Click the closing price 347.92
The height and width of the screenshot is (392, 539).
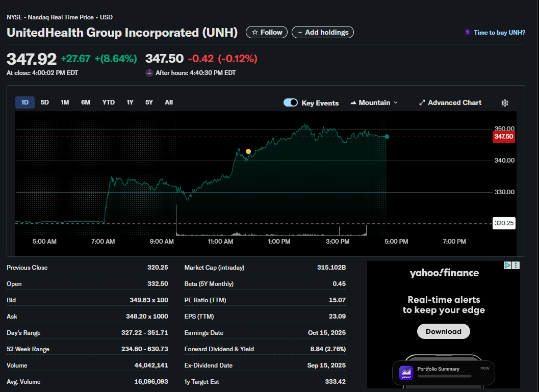32,59
